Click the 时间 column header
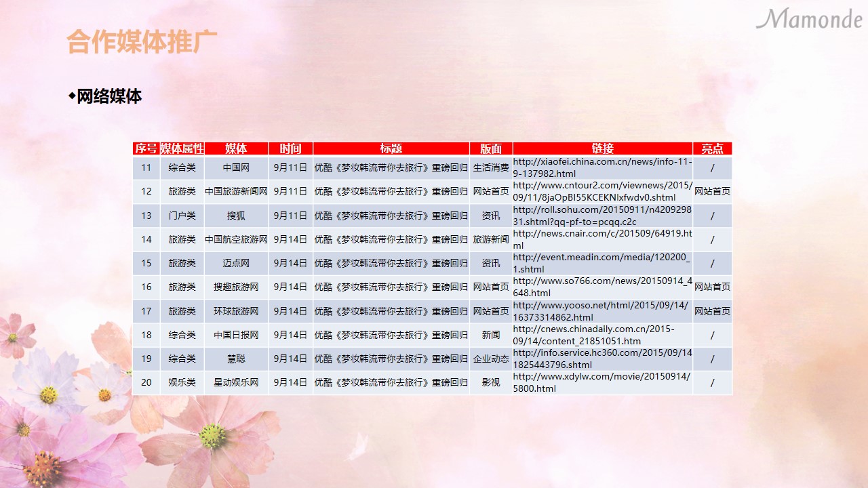The width and height of the screenshot is (868, 488). point(290,148)
